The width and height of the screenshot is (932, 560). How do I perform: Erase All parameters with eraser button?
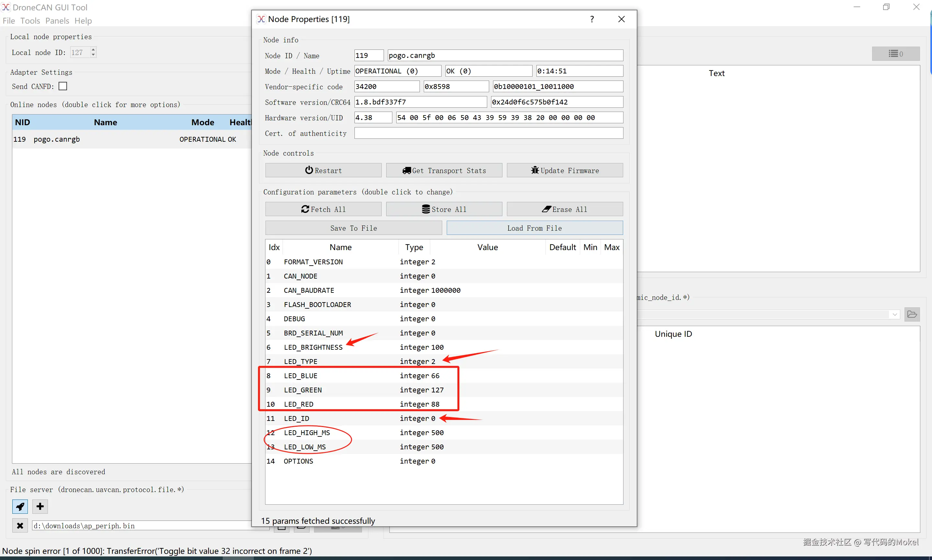pyautogui.click(x=565, y=209)
